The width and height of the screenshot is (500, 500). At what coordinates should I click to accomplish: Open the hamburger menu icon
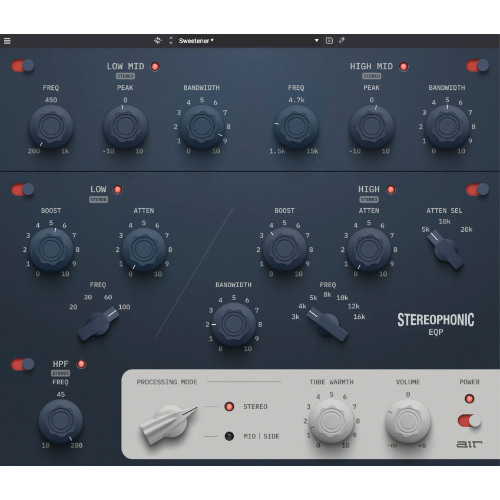[7, 41]
